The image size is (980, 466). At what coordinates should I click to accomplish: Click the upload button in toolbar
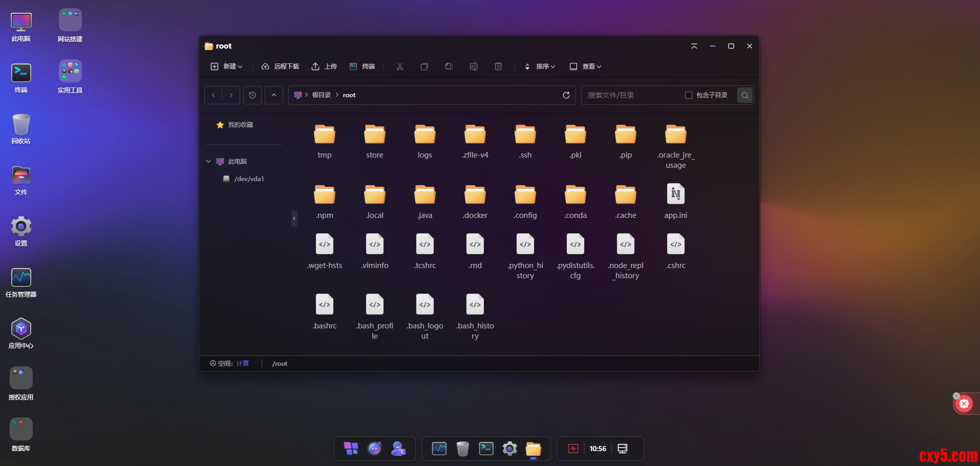(x=325, y=66)
